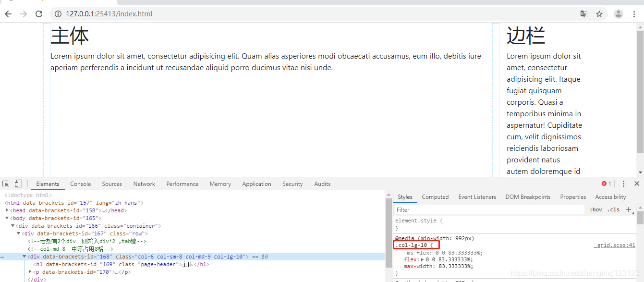Select the Styles sidebar tab
Screen dimensions: 644x282
(x=405, y=197)
